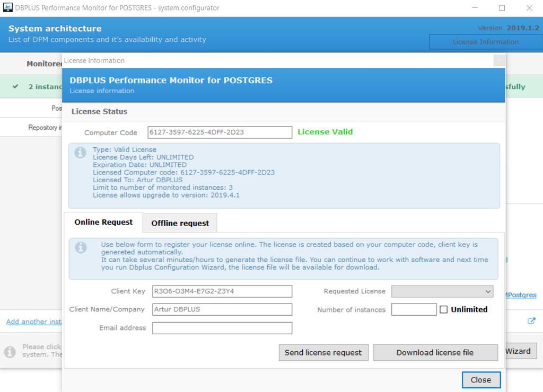Click 'License allows upgrade to version: 2019.4.1'

point(166,195)
